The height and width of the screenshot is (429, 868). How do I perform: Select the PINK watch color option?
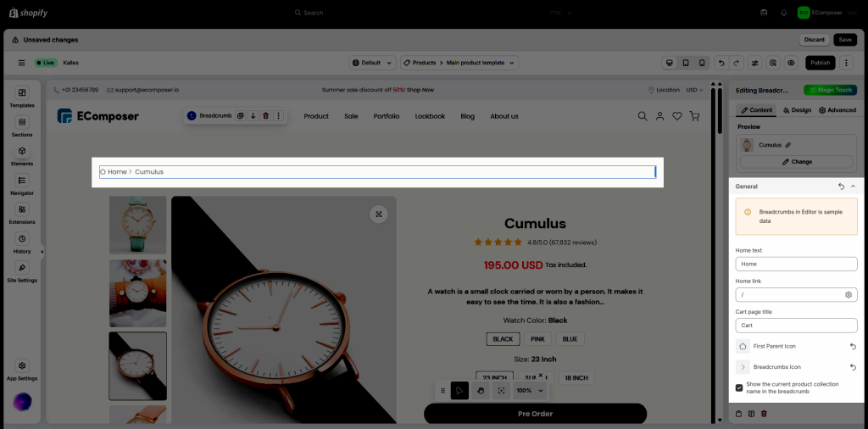tap(537, 339)
